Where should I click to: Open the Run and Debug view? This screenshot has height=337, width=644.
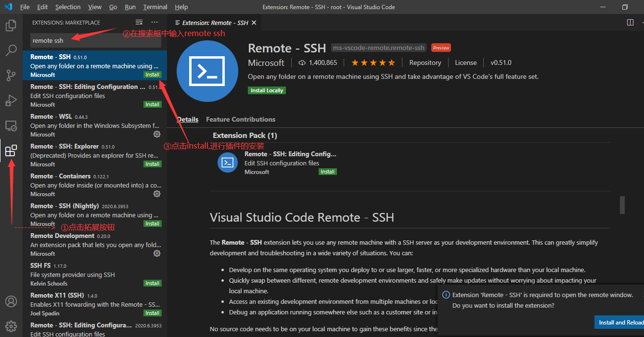click(x=11, y=100)
